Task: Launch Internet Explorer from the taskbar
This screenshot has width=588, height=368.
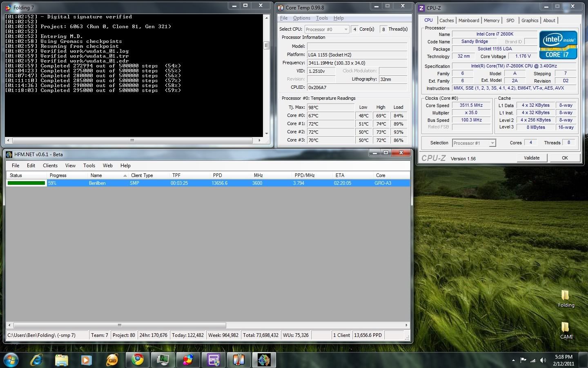Action: tap(37, 360)
